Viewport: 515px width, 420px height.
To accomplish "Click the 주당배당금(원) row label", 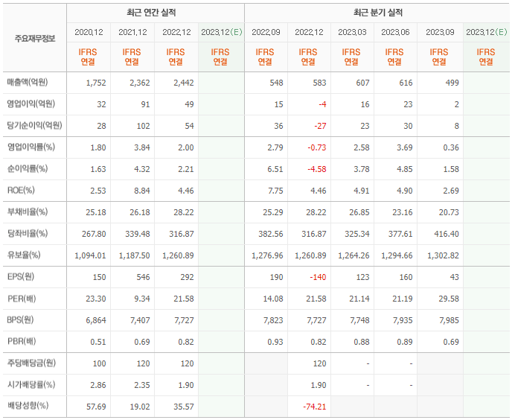I will [31, 363].
